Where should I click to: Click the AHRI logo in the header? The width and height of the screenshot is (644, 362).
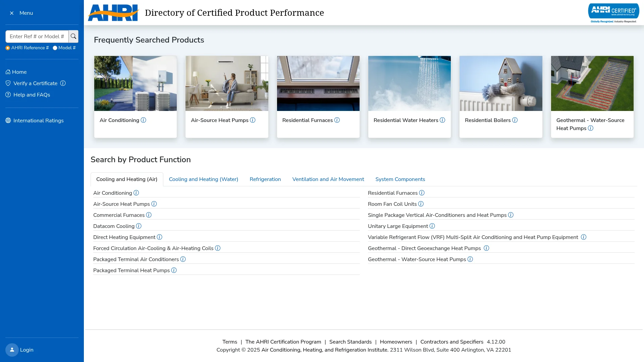pos(113,13)
